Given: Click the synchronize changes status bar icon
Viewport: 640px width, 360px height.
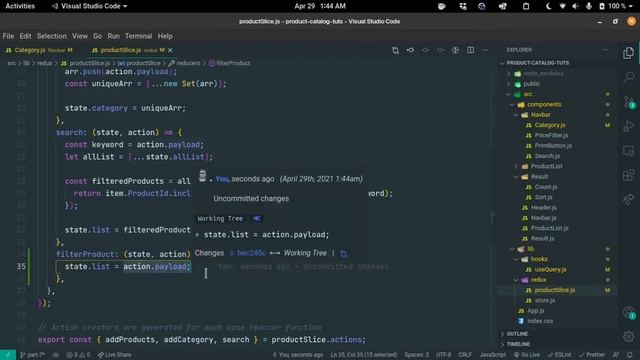Looking at the screenshot, I should pyautogui.click(x=56, y=355).
